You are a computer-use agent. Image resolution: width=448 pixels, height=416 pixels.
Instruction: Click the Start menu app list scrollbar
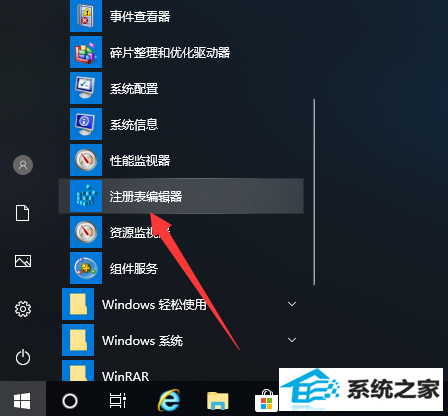[314, 192]
